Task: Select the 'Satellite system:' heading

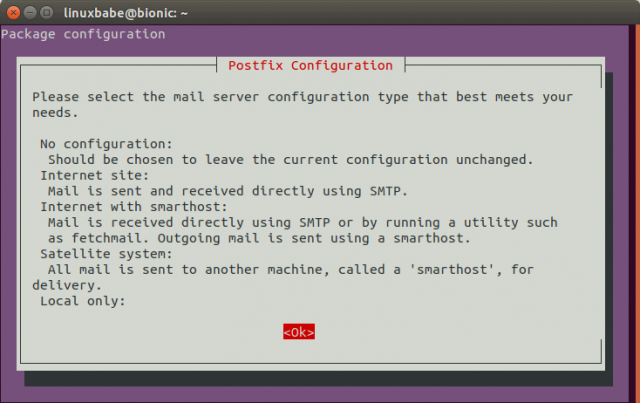Action: click(102, 253)
